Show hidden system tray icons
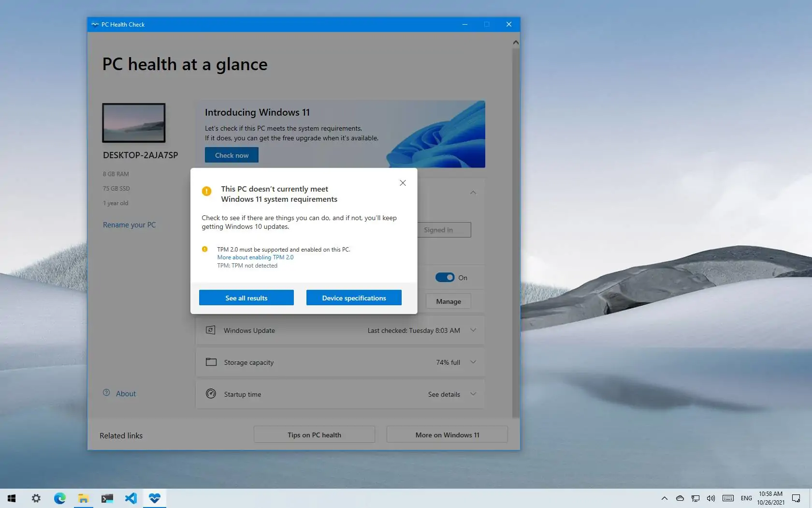 tap(665, 498)
